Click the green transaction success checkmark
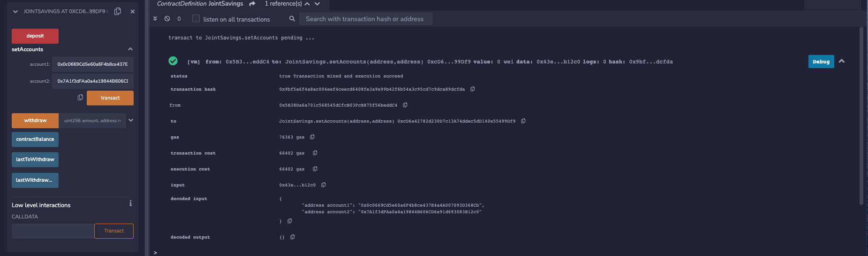 173,61
